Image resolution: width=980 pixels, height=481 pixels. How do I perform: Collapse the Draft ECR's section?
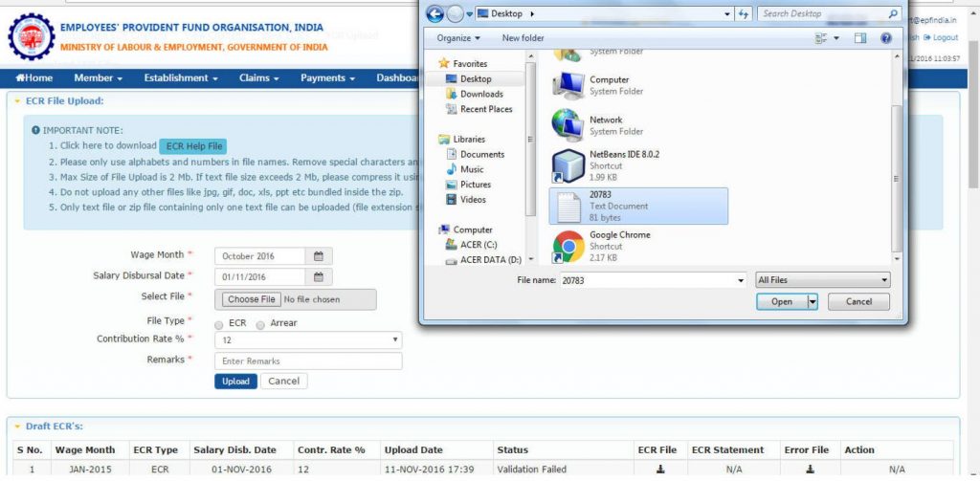point(17,426)
